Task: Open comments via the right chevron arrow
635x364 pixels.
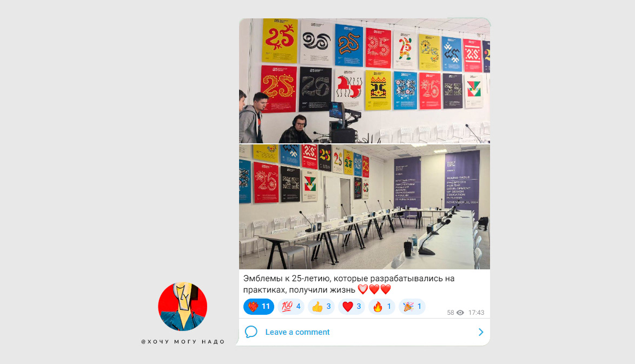Action: (x=481, y=332)
